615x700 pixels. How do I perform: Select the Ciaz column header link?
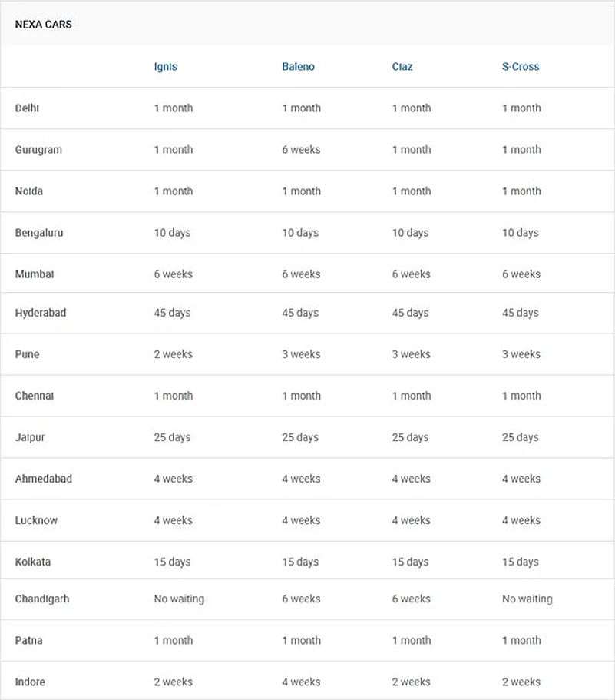click(402, 67)
